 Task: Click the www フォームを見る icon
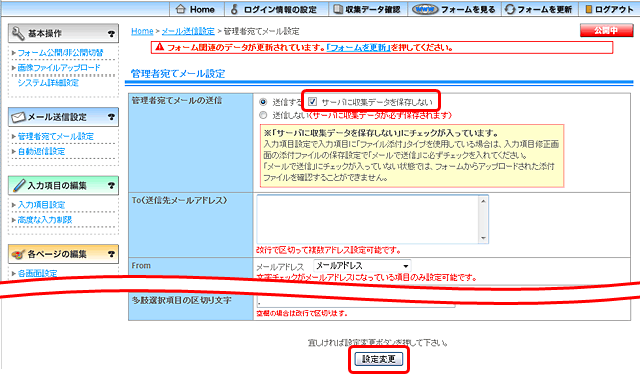click(424, 9)
